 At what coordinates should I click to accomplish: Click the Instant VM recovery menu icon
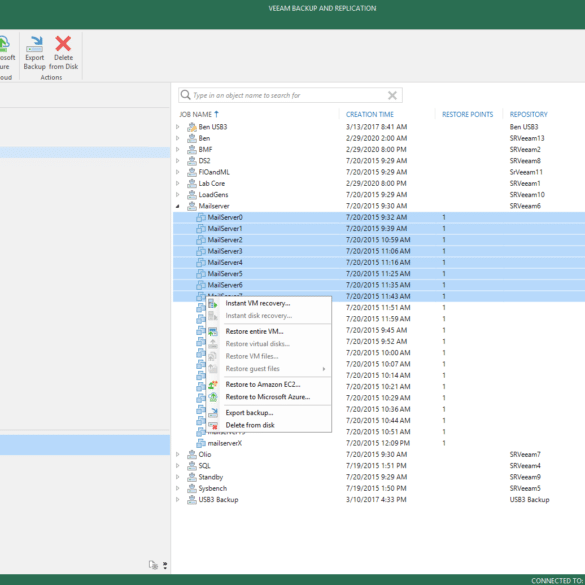(x=213, y=303)
